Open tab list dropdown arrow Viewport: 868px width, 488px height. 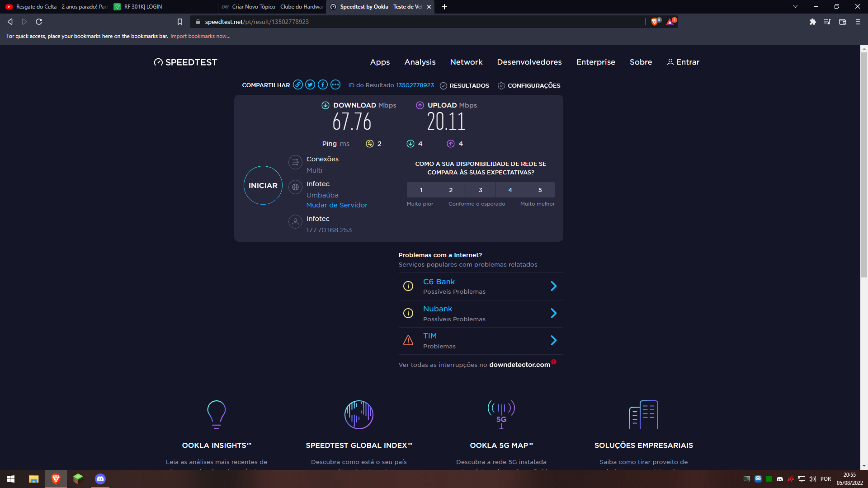coord(795,7)
